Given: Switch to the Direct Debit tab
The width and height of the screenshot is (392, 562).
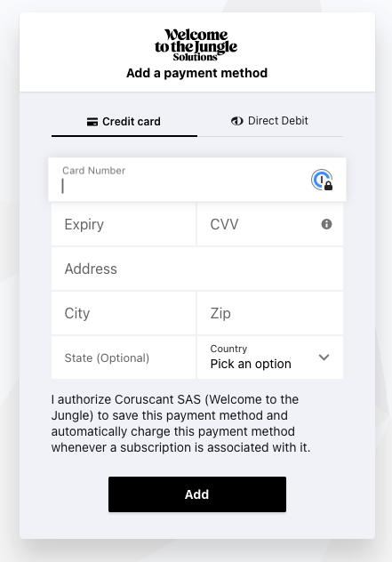Looking at the screenshot, I should pyautogui.click(x=270, y=121).
